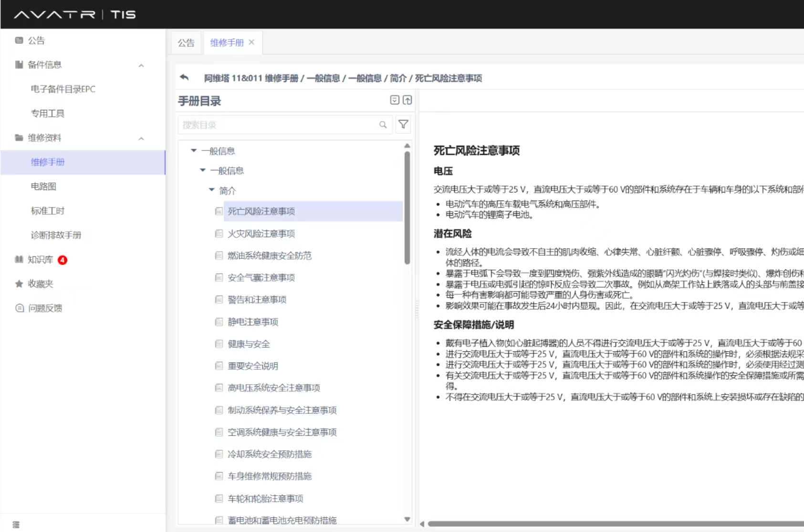Open 收藏夹 favorites with star icon

coord(40,284)
